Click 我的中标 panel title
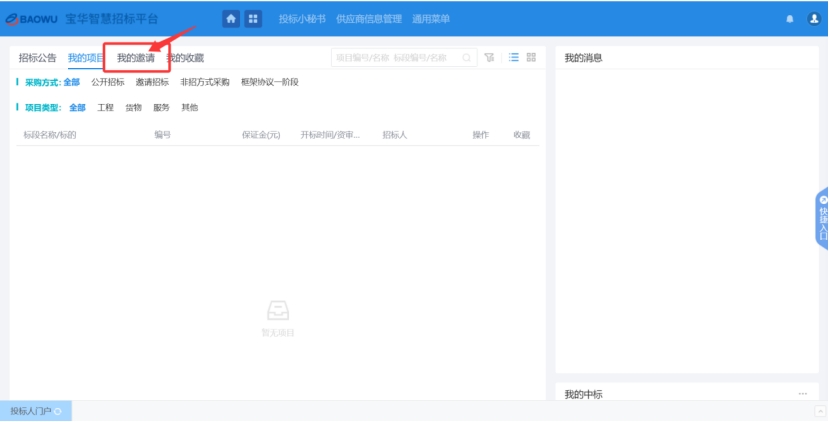 [584, 395]
